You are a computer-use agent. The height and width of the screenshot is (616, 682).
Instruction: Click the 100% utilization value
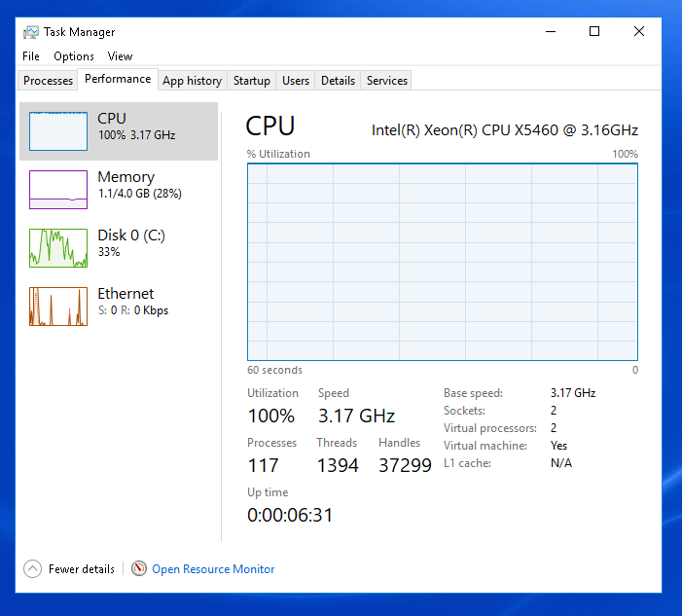271,416
